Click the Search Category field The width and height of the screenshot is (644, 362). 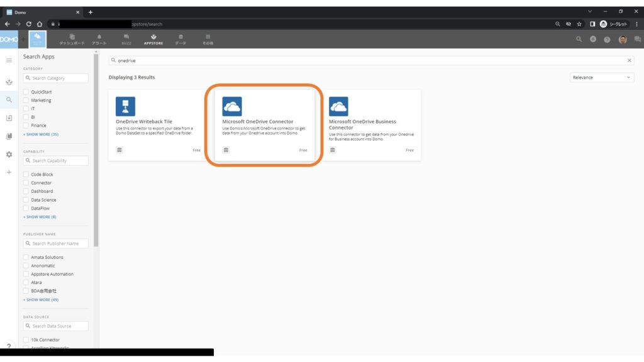56,78
